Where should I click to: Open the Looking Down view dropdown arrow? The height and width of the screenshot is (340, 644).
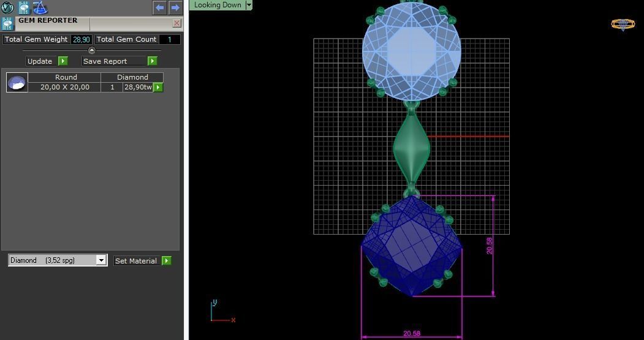click(249, 5)
